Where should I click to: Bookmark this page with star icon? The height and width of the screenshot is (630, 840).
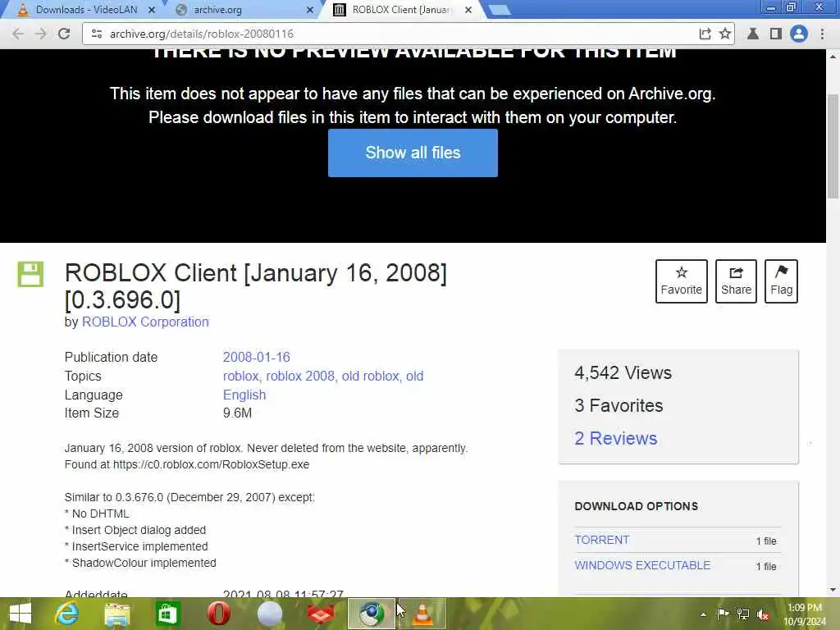point(725,34)
